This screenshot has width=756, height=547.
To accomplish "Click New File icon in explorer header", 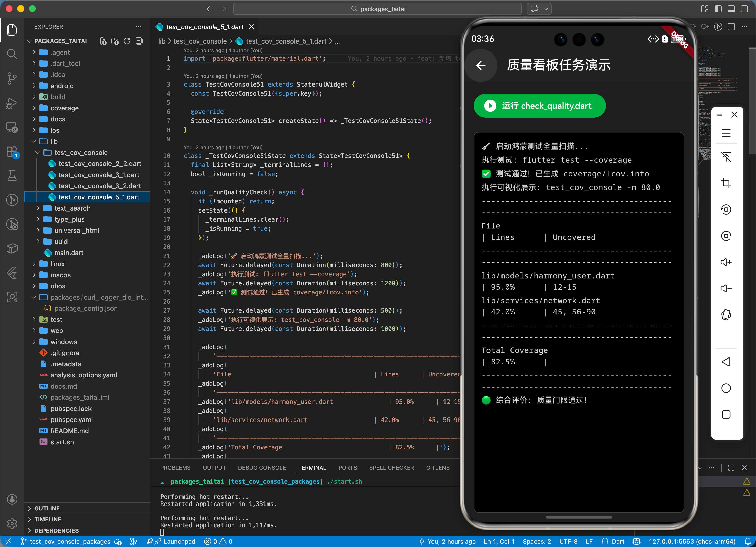I will pyautogui.click(x=103, y=41).
